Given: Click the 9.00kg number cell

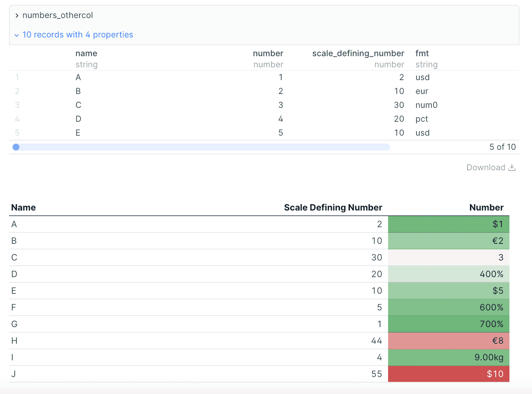Looking at the screenshot, I should (x=448, y=357).
